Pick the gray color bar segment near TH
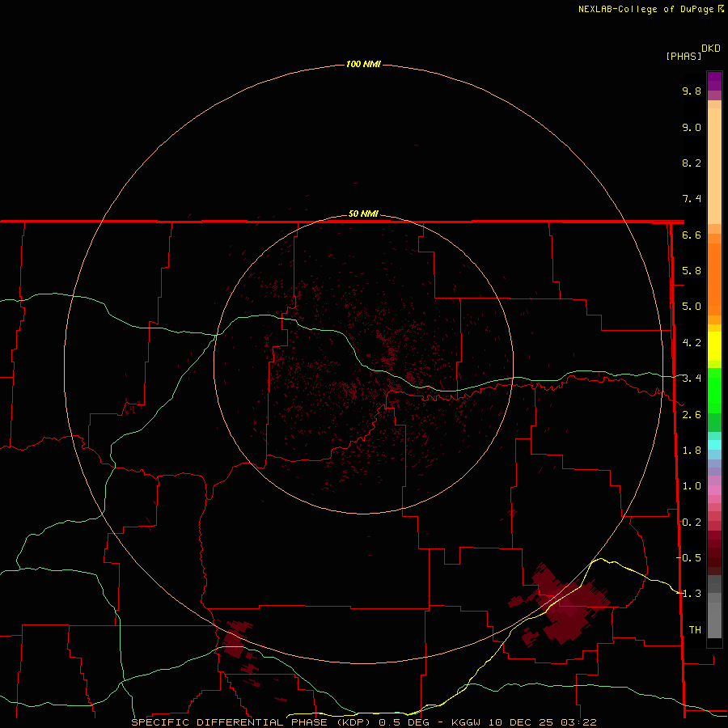 (x=714, y=622)
